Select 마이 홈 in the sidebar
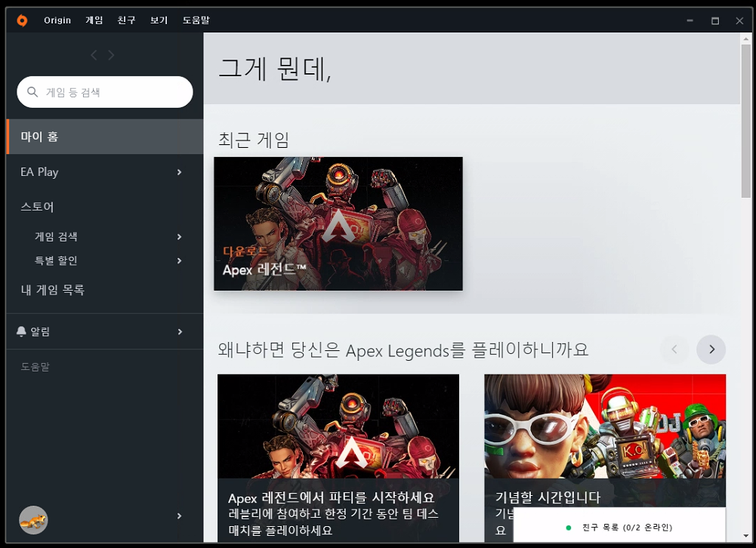The height and width of the screenshot is (548, 756). pyautogui.click(x=105, y=137)
